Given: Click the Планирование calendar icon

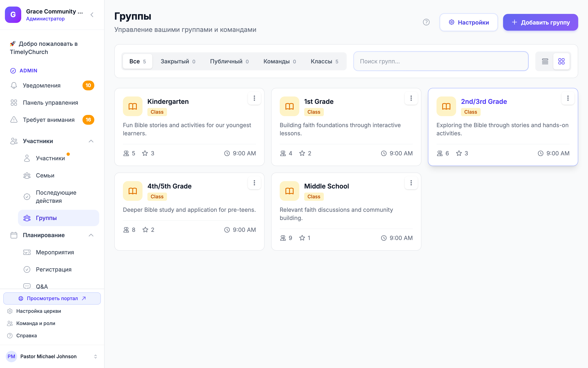Looking at the screenshot, I should point(14,235).
